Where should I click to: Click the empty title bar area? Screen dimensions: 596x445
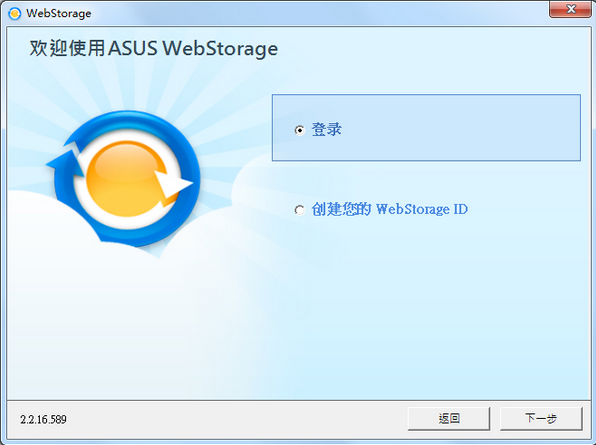[x=319, y=13]
